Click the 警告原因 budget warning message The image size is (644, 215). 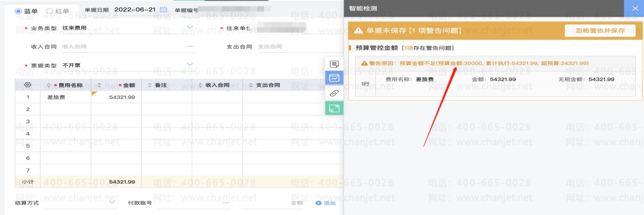(475, 63)
